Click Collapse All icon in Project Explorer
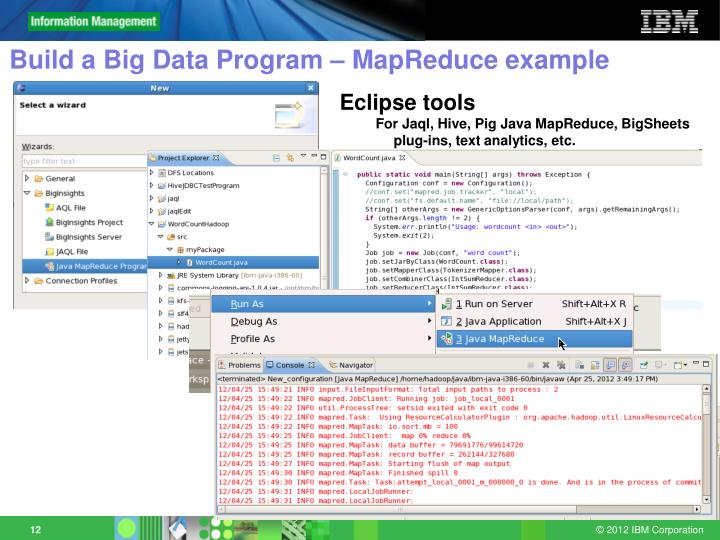The height and width of the screenshot is (540, 720). click(x=276, y=158)
